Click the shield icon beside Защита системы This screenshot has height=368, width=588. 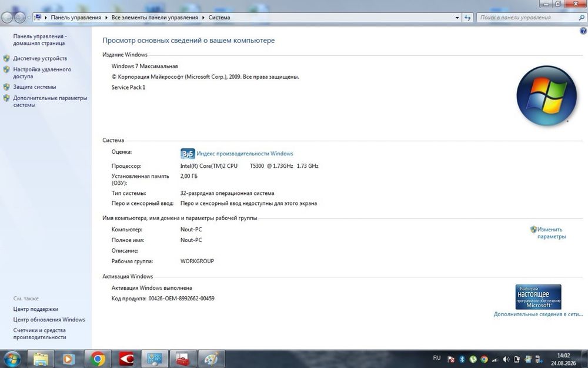6,87
